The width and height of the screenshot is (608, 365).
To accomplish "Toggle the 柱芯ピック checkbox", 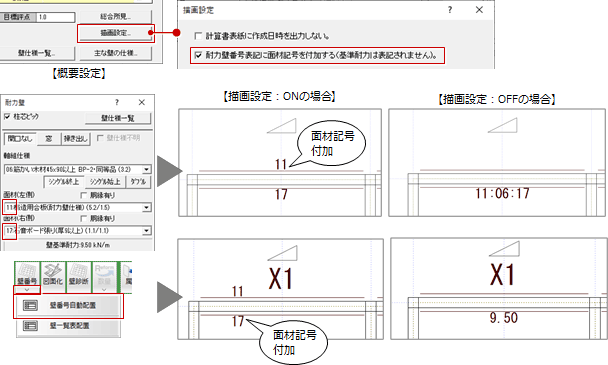I will click(x=7, y=116).
